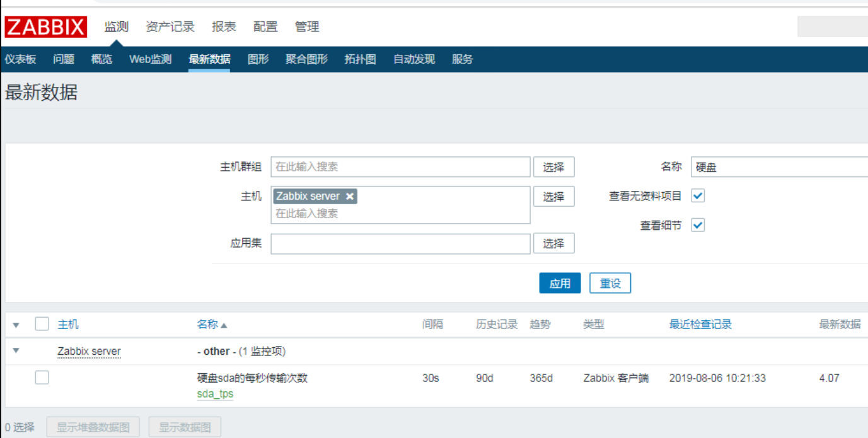868x438 pixels.
Task: Click 选择 button for 主机
Action: (x=553, y=197)
